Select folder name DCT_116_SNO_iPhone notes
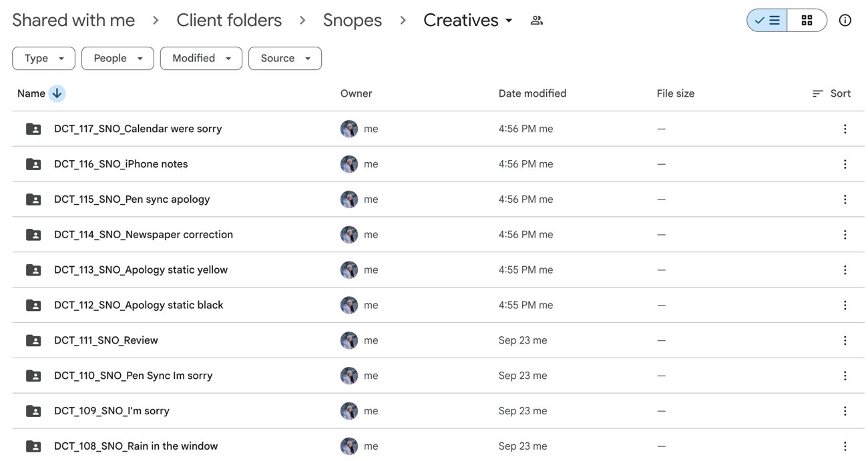The width and height of the screenshot is (868, 461). pos(121,164)
